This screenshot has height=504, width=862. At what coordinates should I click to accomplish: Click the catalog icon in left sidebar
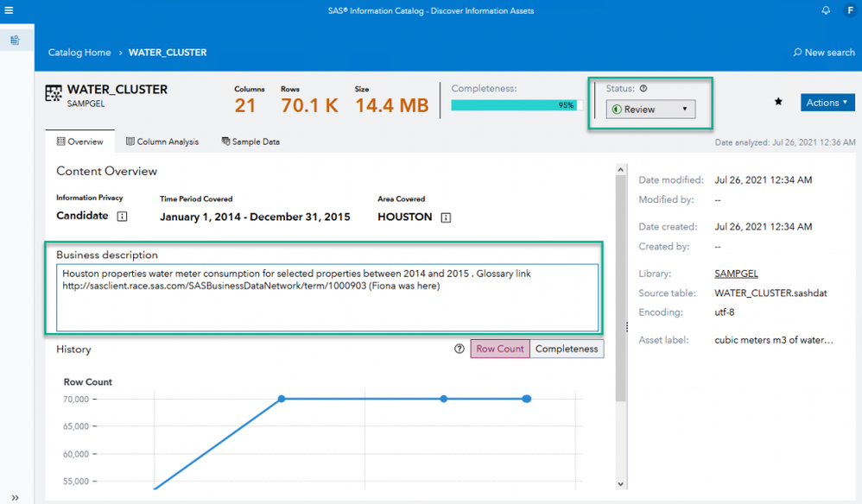(16, 40)
